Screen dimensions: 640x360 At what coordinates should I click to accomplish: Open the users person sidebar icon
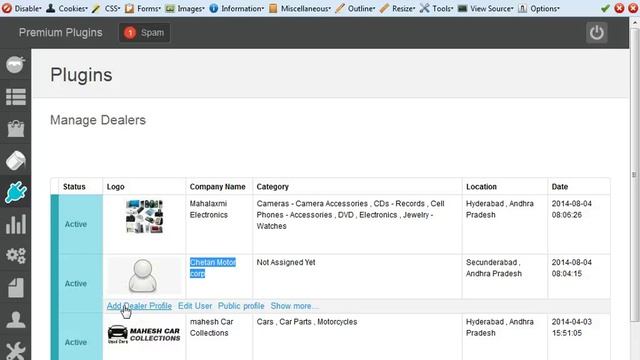coord(16,320)
